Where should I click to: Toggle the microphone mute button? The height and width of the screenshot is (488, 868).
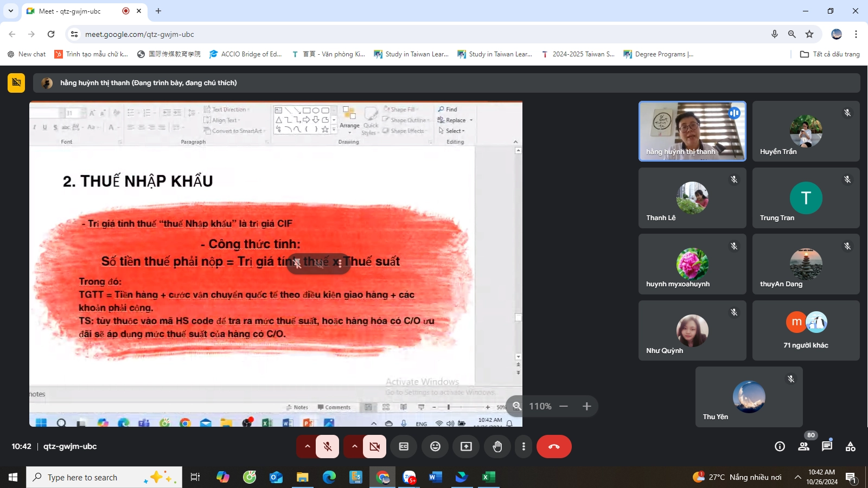click(x=328, y=446)
